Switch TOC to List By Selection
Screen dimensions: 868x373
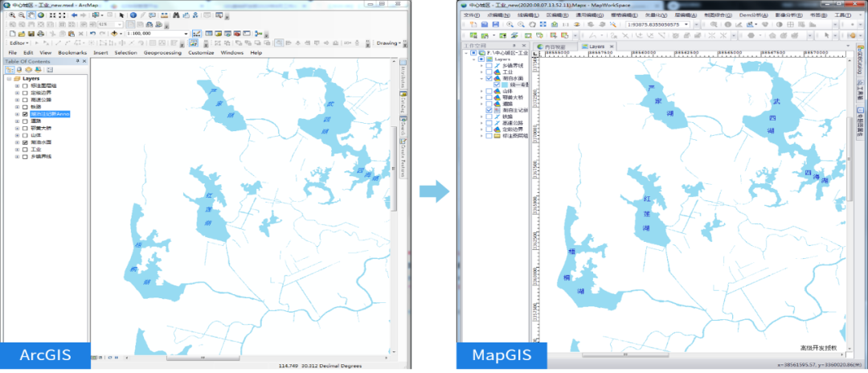[x=38, y=70]
